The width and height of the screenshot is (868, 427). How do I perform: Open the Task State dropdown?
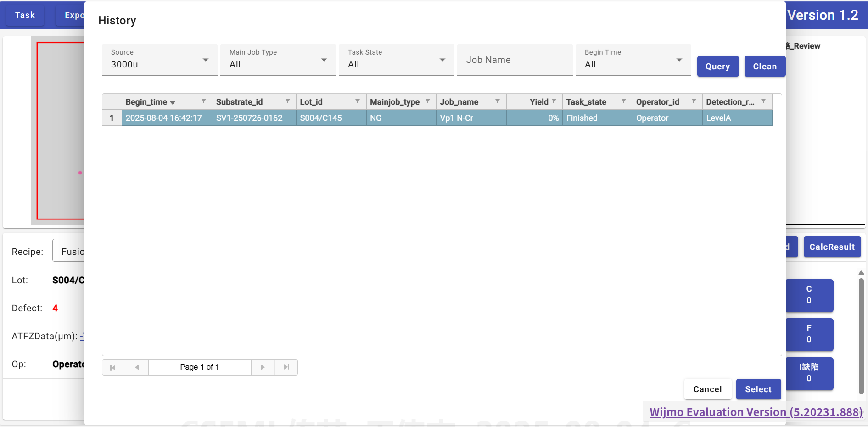tap(396, 60)
